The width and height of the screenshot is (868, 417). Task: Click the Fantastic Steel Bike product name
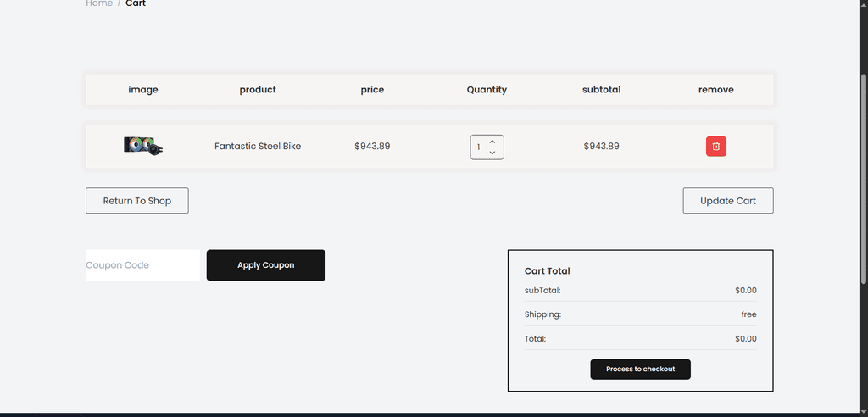(258, 147)
